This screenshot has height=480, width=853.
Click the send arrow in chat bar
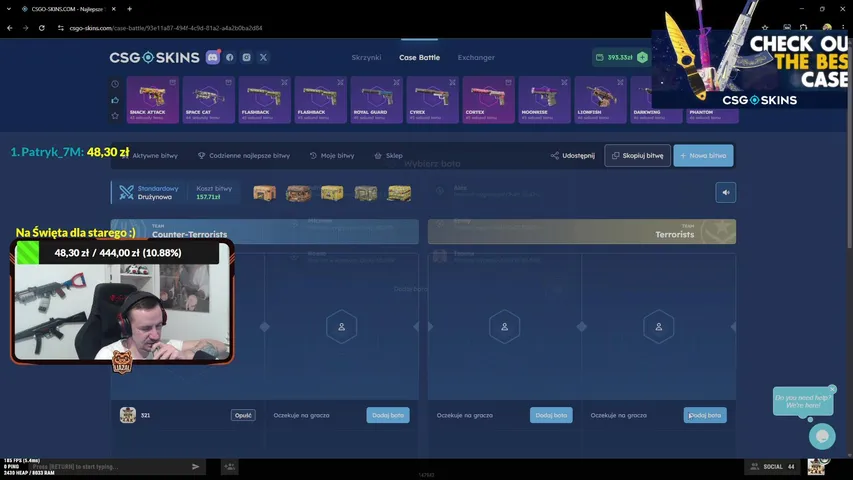tap(196, 466)
